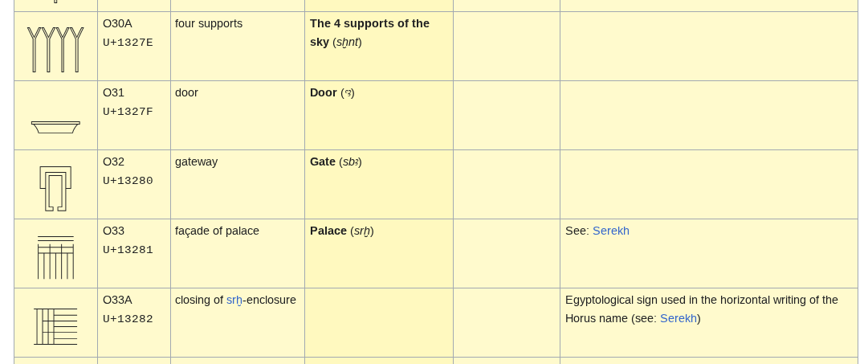Click the 'façade of palace' description text

(x=217, y=231)
